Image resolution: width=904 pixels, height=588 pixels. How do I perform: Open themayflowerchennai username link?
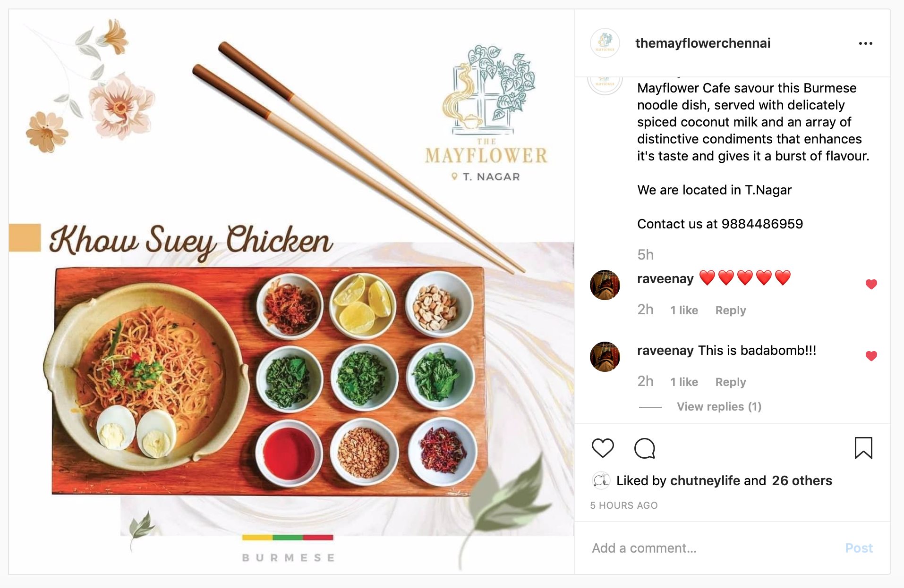(703, 43)
